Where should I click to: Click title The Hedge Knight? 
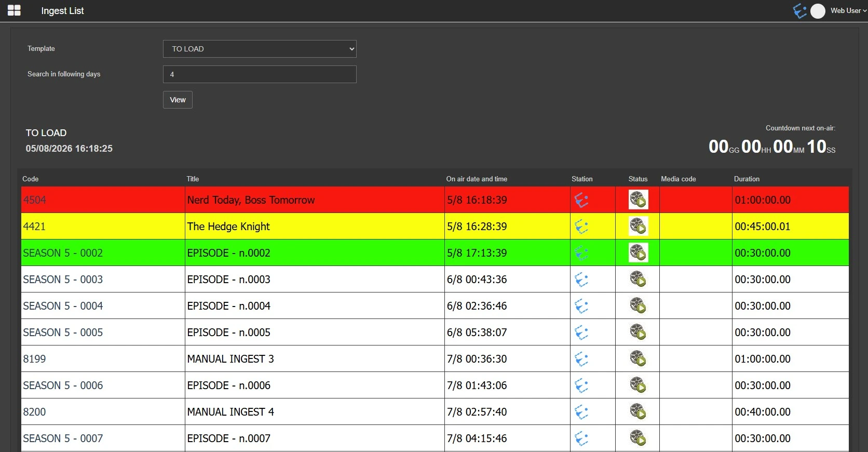coord(228,227)
